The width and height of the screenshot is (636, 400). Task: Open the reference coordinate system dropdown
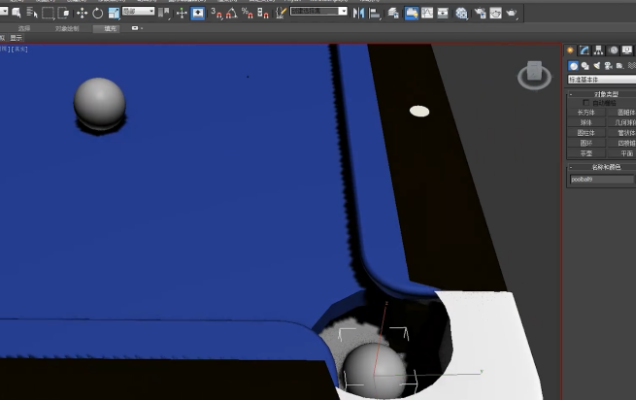138,12
